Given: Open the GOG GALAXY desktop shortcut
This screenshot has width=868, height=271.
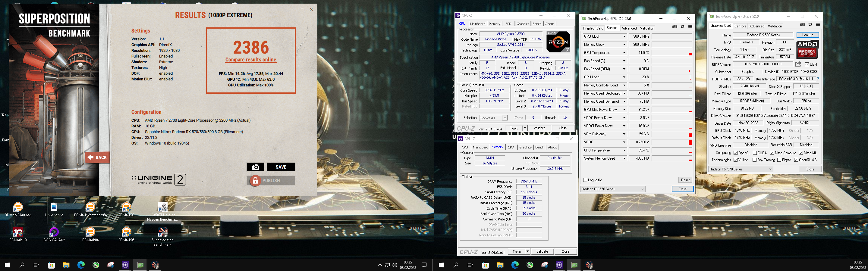Looking at the screenshot, I should click(54, 235).
